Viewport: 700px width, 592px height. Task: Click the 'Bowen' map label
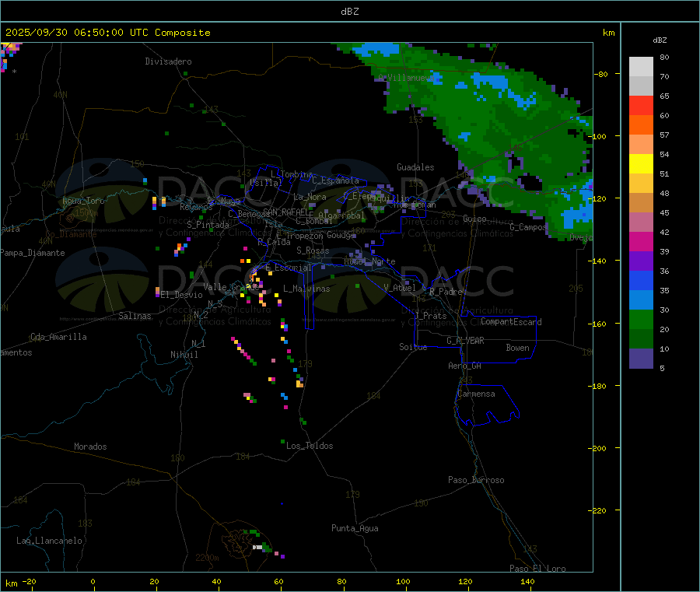point(517,349)
